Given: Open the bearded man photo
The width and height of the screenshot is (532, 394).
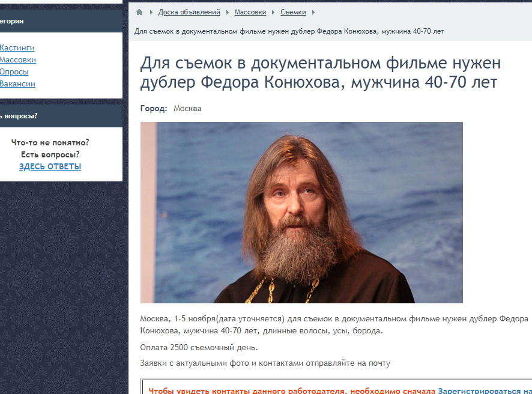Looking at the screenshot, I should [x=301, y=213].
